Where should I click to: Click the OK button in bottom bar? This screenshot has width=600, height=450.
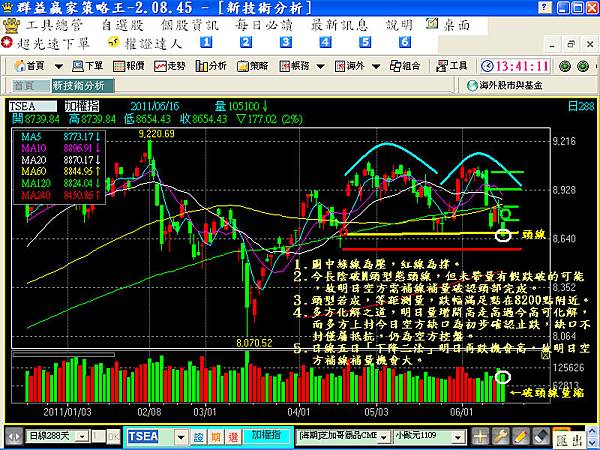[113, 436]
